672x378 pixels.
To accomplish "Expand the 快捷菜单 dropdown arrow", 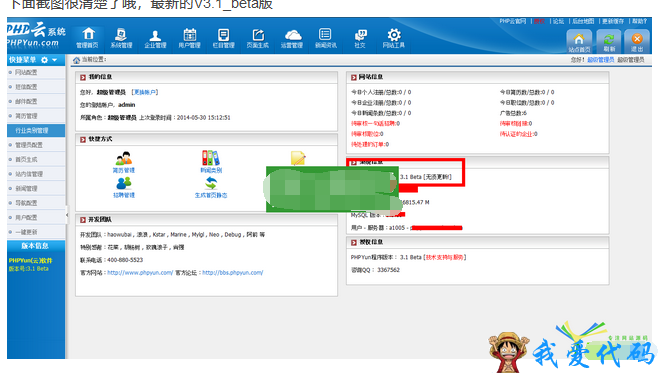I will 54,60.
